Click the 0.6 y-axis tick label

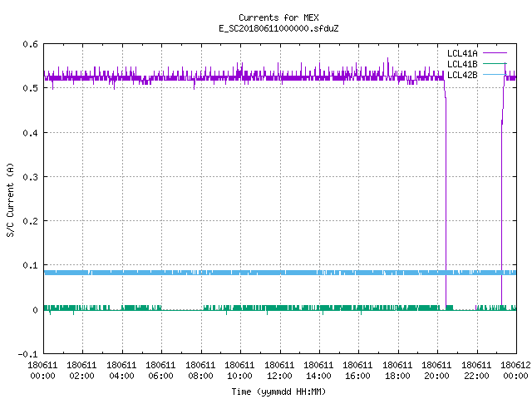30,44
